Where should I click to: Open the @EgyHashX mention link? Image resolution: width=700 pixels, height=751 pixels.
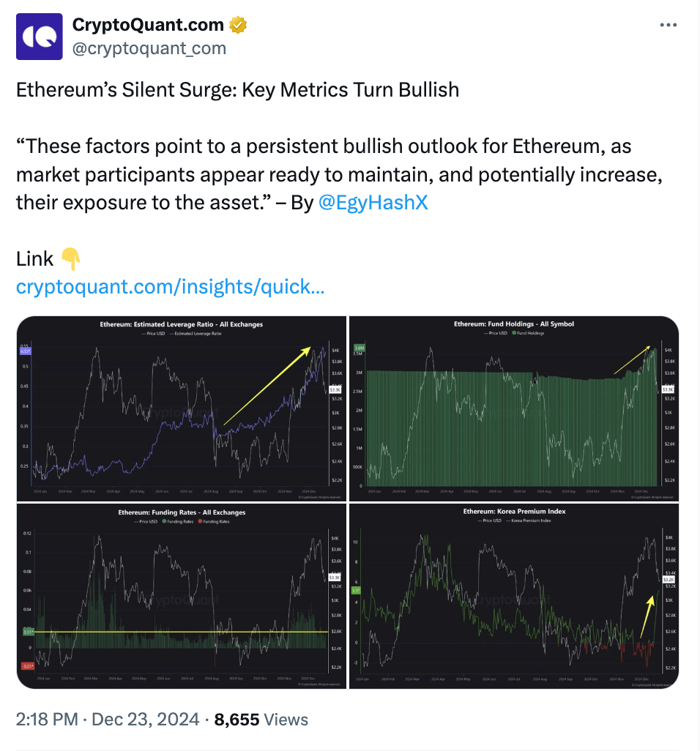pyautogui.click(x=373, y=202)
